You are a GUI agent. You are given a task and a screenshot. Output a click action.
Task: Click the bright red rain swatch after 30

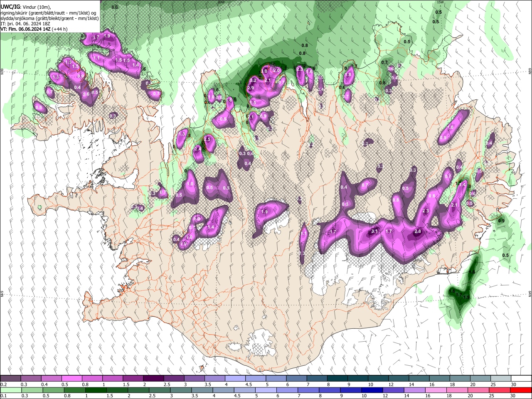click(x=520, y=390)
